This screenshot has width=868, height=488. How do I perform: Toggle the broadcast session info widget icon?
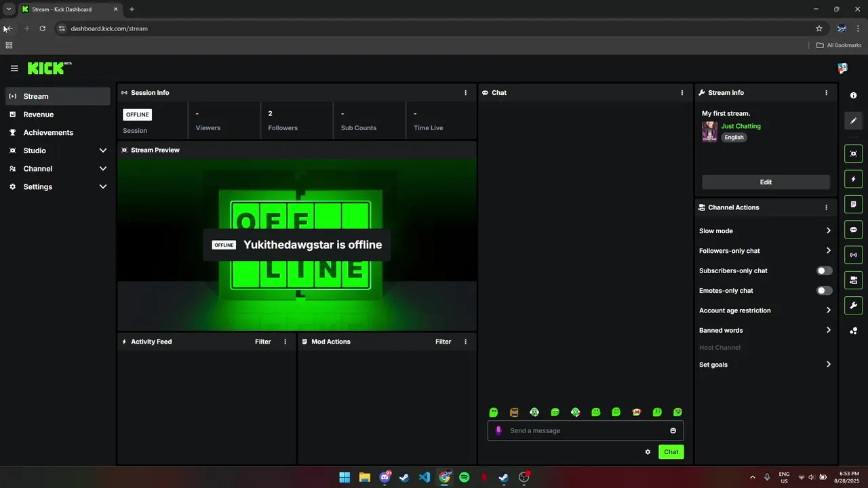(853, 255)
